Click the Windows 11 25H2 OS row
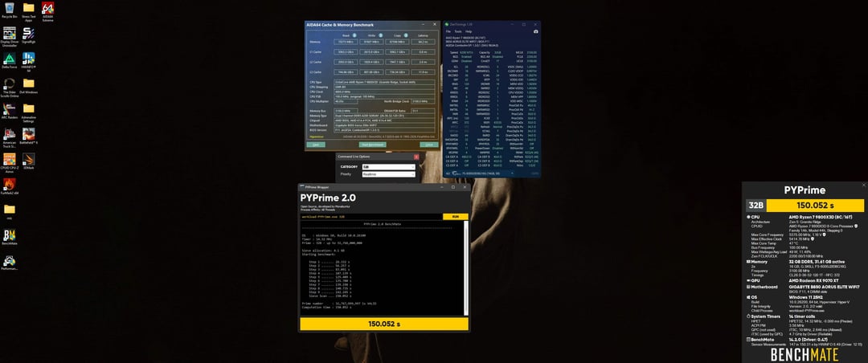This screenshot has height=363, width=868. click(x=805, y=297)
